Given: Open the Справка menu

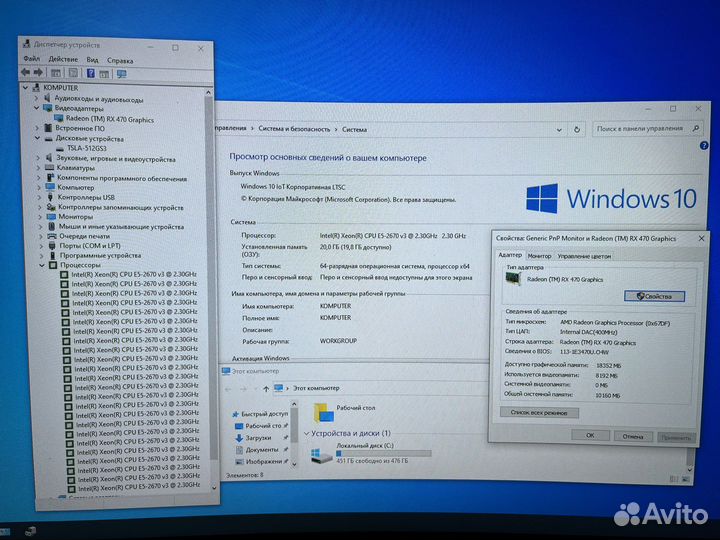Looking at the screenshot, I should (120, 60).
